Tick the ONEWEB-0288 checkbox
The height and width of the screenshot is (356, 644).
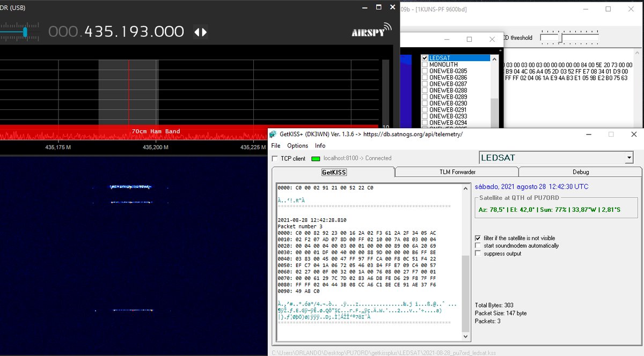425,90
